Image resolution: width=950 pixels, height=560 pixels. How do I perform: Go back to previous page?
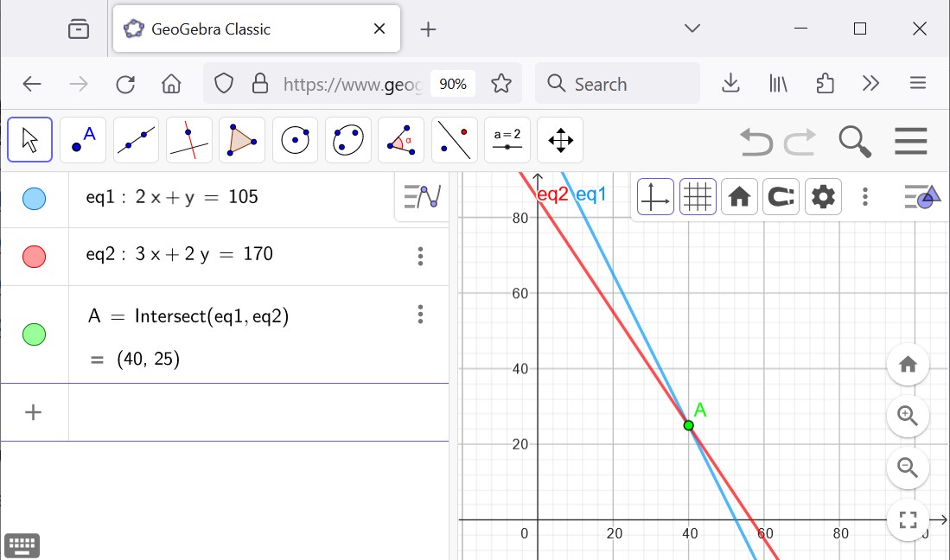(31, 84)
